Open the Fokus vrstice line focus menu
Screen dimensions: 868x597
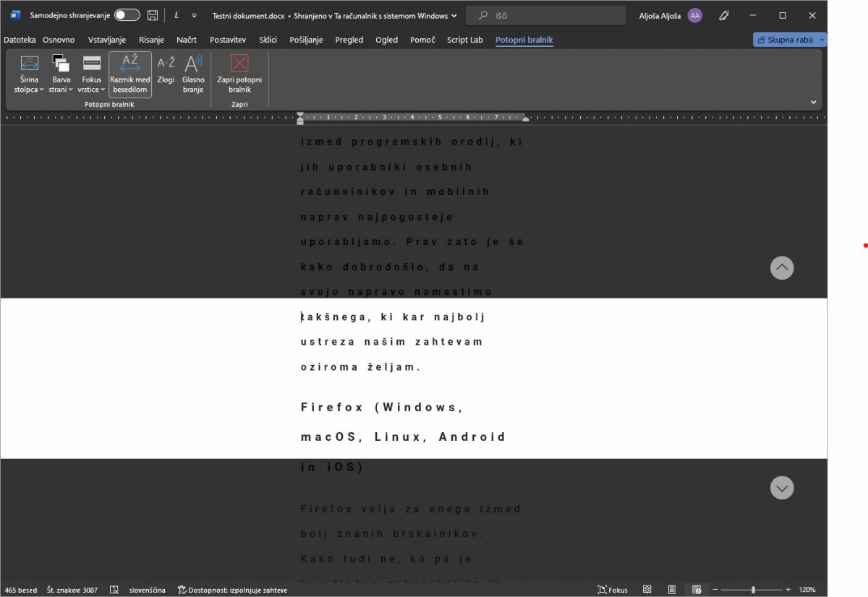92,74
